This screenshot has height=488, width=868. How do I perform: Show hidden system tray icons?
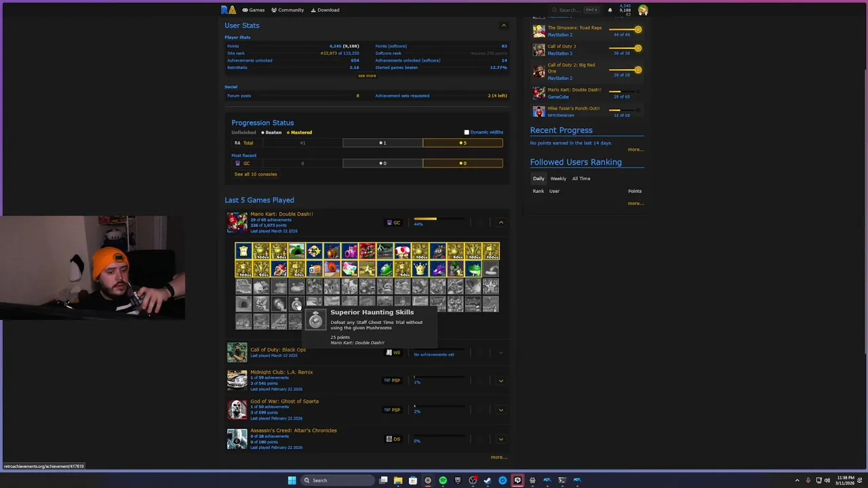[797, 481]
